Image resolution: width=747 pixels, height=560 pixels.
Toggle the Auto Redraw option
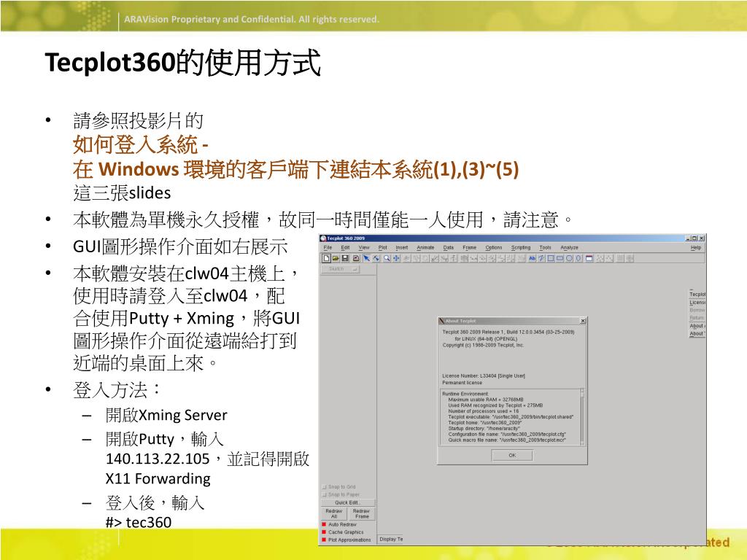tap(324, 524)
